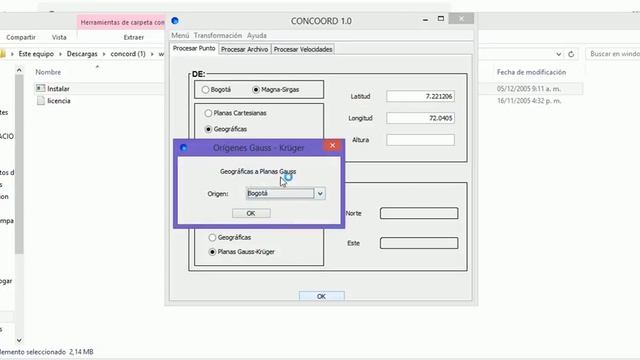The image size is (640, 360).
Task: Select Geográficas as the output type
Action: (x=212, y=237)
